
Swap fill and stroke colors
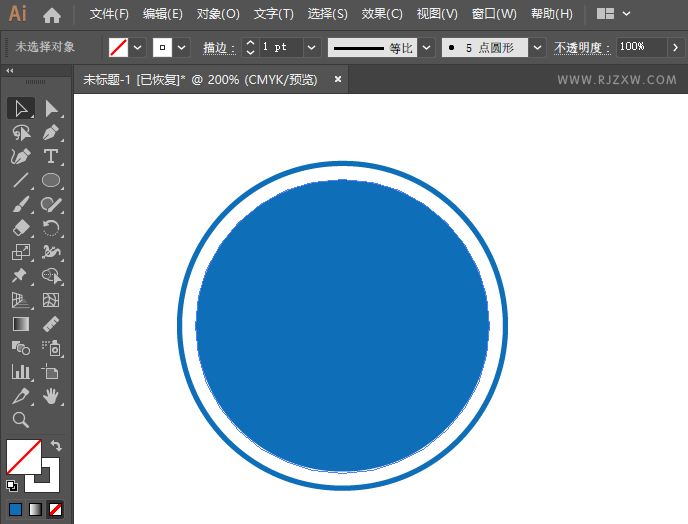56,446
